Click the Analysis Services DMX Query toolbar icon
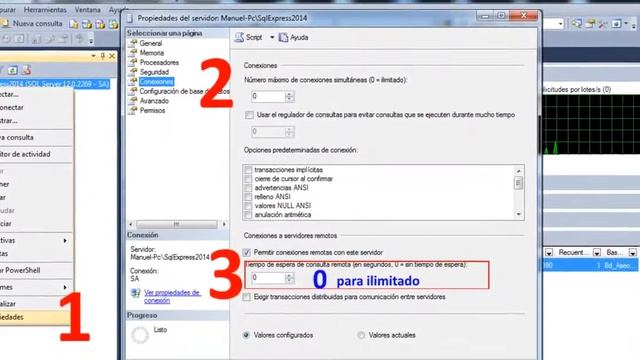 click(100, 24)
